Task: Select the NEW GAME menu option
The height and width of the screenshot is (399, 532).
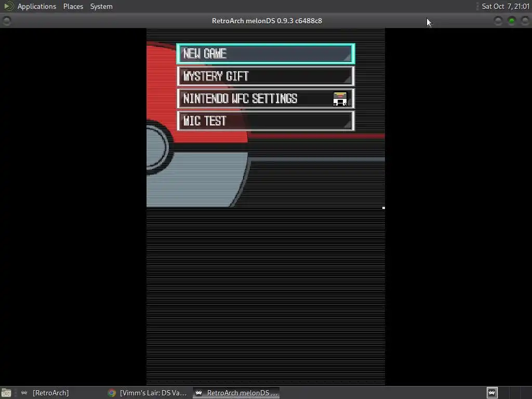Action: 265,54
